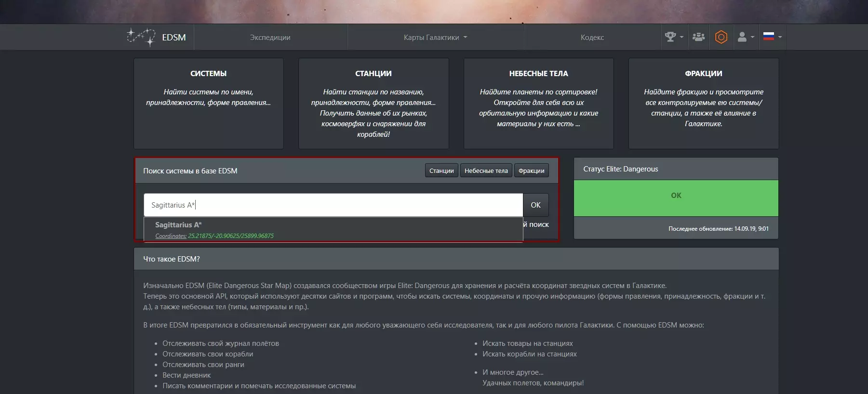Switch search to Небесные тела button
Screen dimensions: 868x394
[486, 171]
